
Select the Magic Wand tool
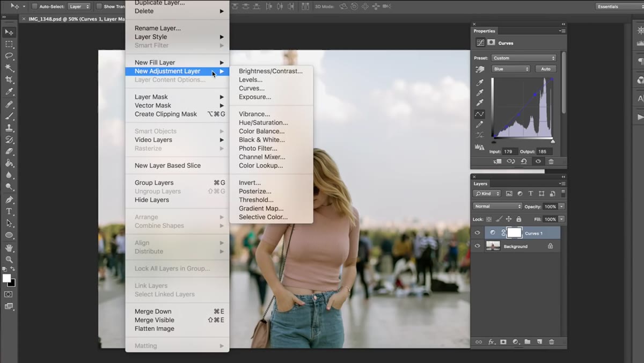coord(9,68)
